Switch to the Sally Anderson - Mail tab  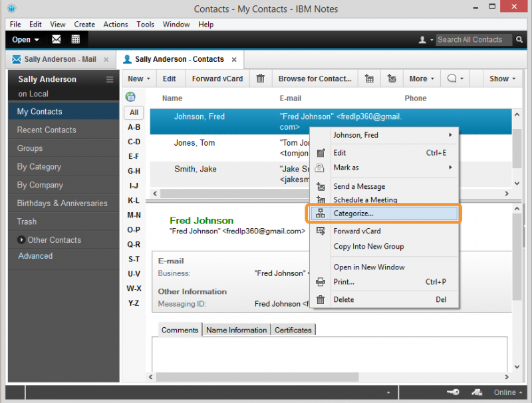click(x=60, y=59)
